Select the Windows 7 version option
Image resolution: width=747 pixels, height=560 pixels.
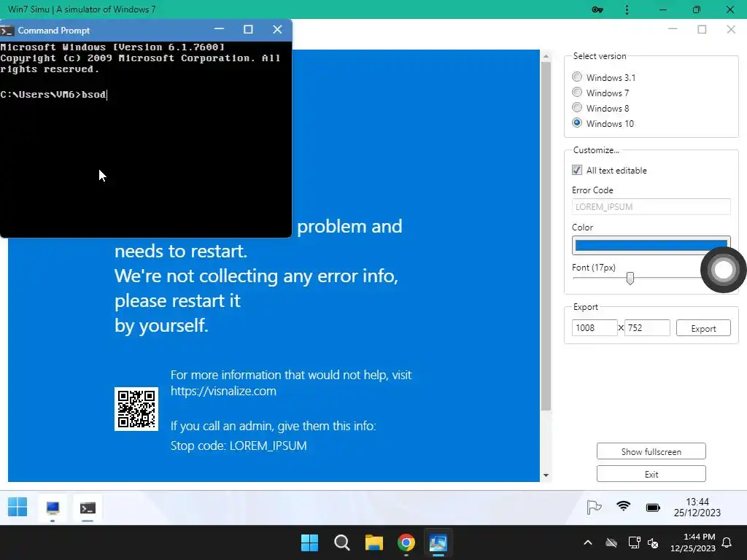[x=577, y=92]
